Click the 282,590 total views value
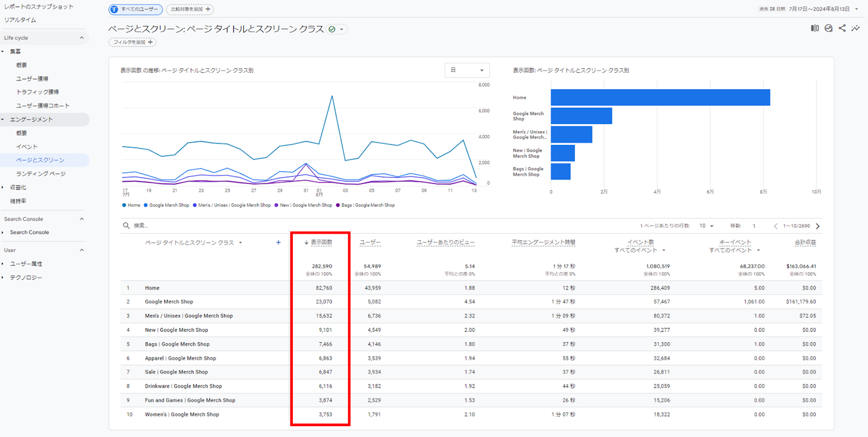This screenshot has height=437, width=868. (x=322, y=267)
